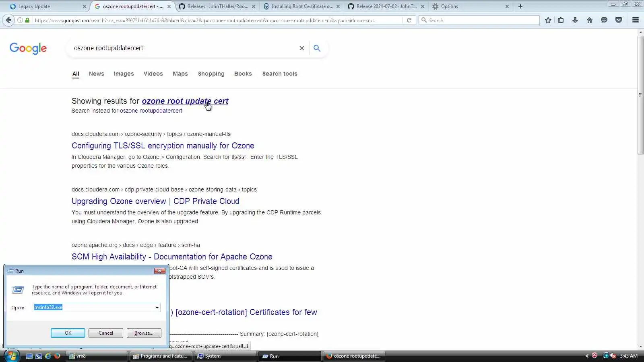Launch Internet Explorer from Quick Launch

[48, 356]
